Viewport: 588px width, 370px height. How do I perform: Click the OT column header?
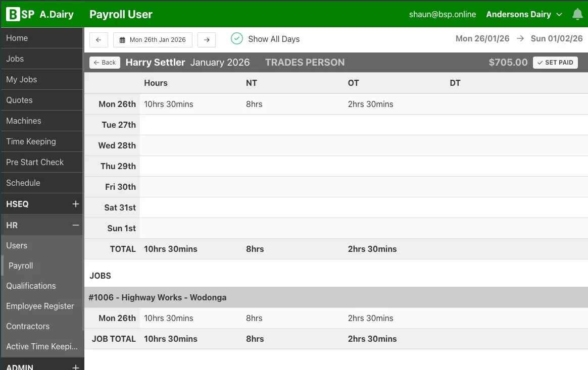pyautogui.click(x=353, y=83)
